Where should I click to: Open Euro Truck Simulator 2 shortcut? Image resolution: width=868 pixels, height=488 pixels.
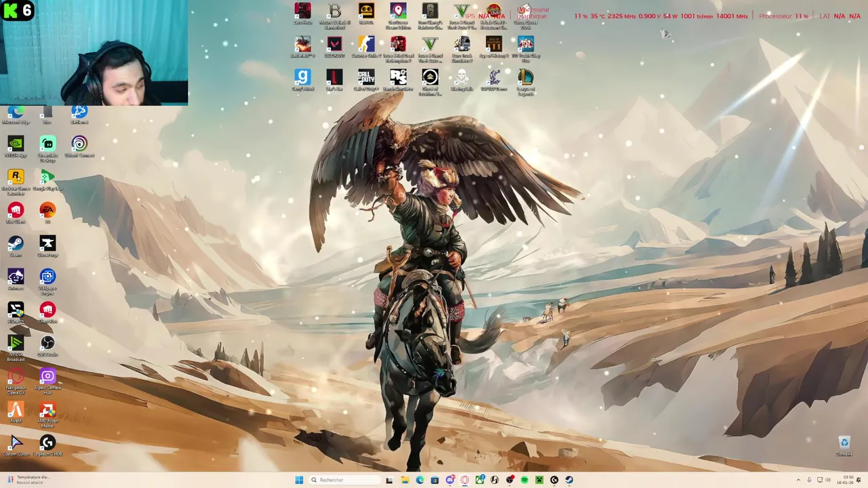click(462, 49)
